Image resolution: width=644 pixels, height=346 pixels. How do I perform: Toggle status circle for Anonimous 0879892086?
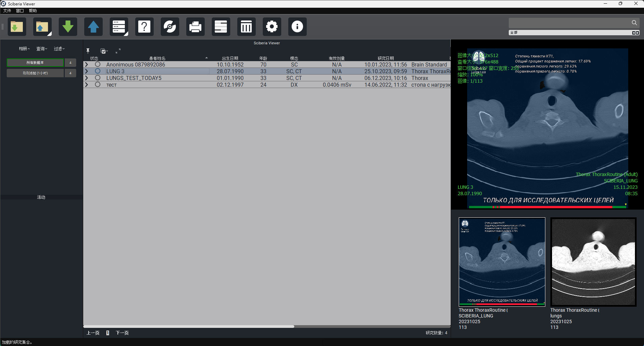click(98, 64)
